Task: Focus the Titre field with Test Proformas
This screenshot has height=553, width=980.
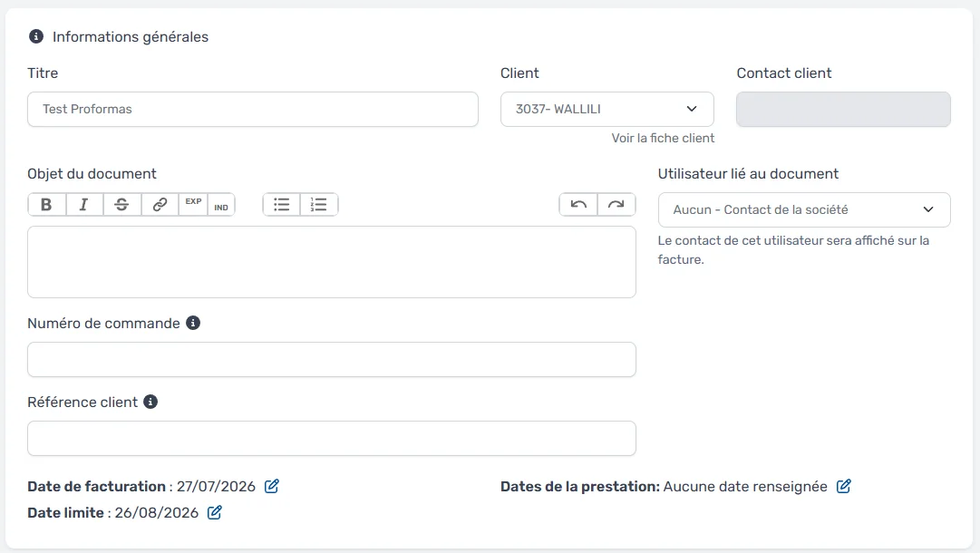Action: (253, 110)
